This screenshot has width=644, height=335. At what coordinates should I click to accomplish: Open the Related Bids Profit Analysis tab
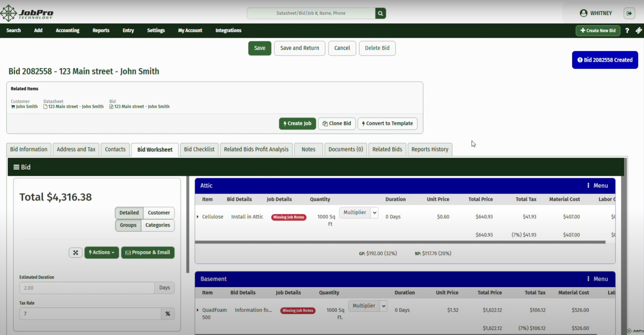click(256, 149)
